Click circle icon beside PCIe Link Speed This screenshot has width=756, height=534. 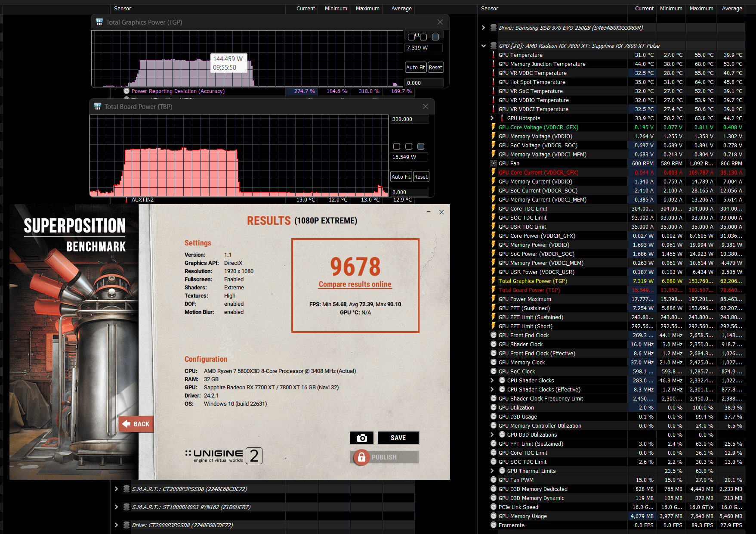tap(494, 507)
